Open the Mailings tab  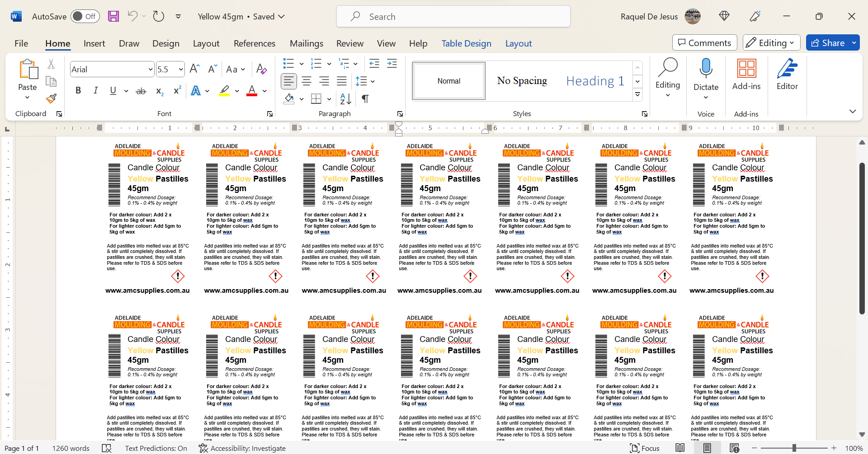click(307, 43)
